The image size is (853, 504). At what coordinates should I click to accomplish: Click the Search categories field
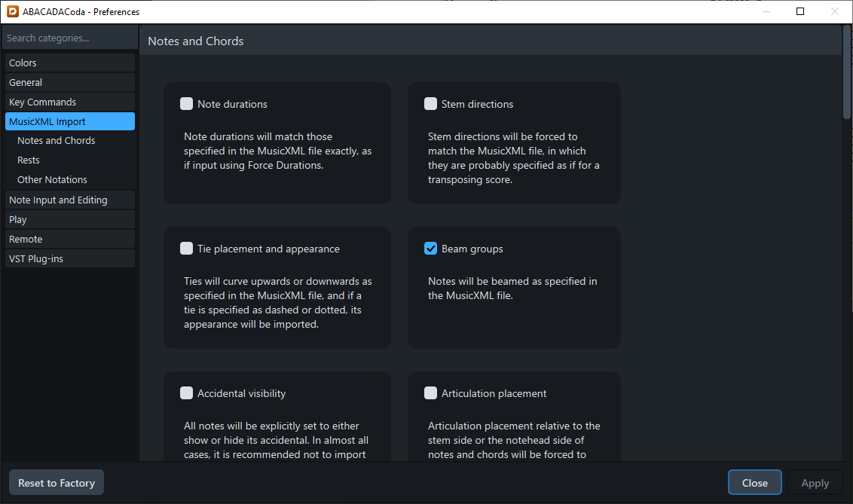tap(69, 38)
